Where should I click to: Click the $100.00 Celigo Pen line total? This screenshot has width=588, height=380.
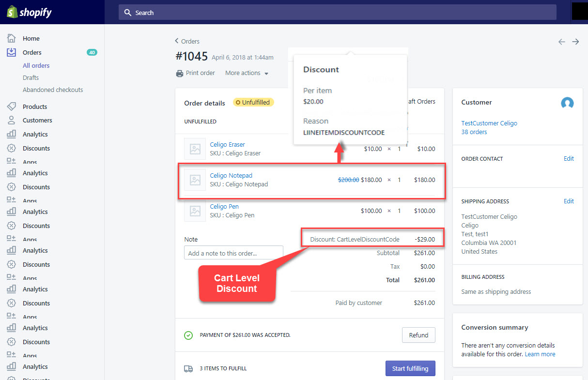[425, 211]
